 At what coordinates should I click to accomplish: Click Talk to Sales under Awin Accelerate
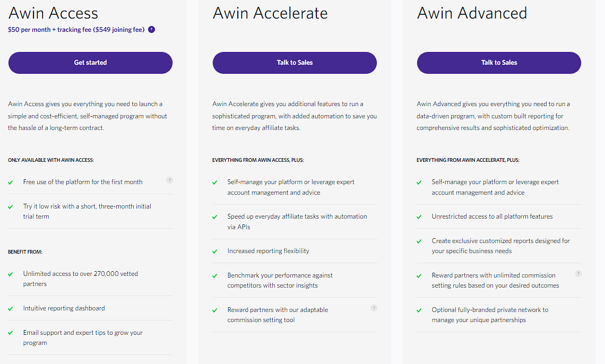click(x=295, y=63)
